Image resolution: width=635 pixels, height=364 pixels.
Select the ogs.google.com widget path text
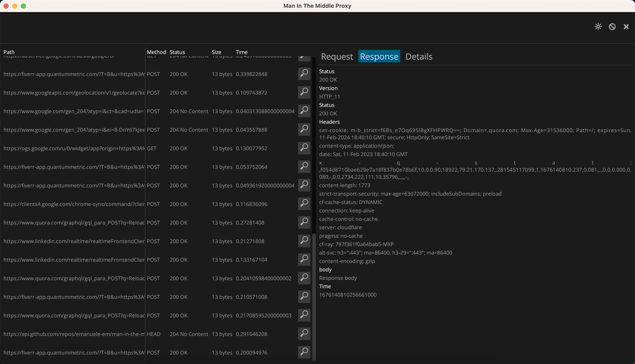tap(74, 149)
